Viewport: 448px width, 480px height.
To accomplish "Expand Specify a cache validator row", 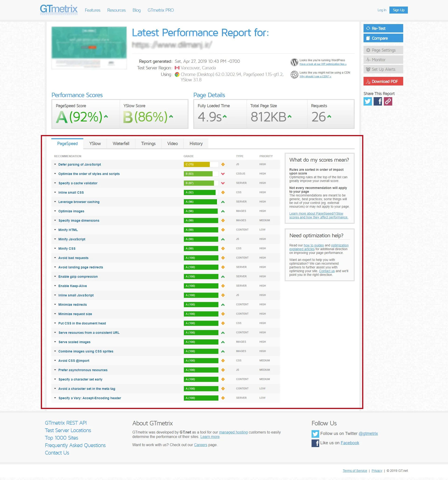I will click(78, 183).
